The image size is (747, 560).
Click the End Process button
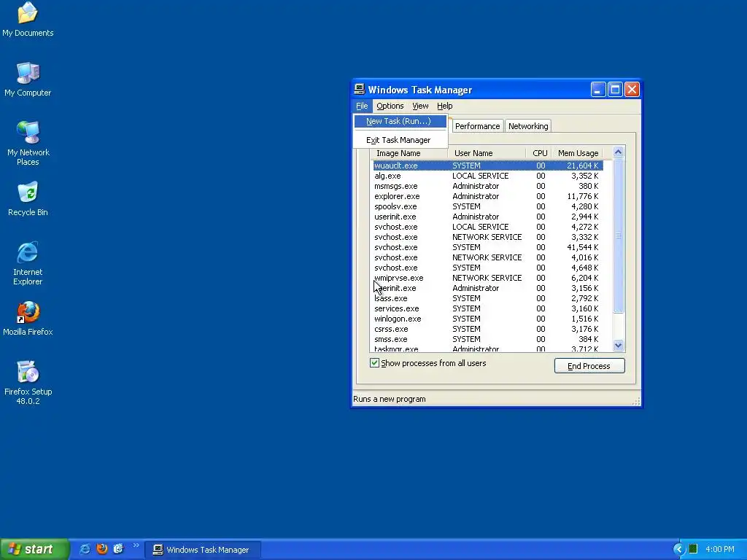(x=589, y=366)
